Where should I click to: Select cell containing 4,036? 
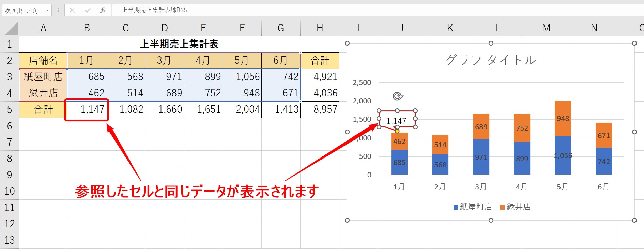320,93
